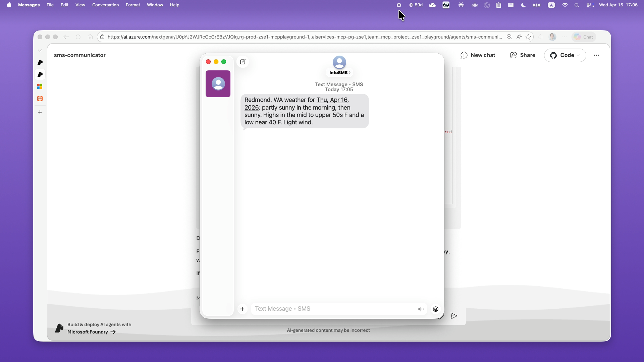The height and width of the screenshot is (362, 644).
Task: Select the InfoSMS conversation avatar in sidebar
Action: pos(218,84)
